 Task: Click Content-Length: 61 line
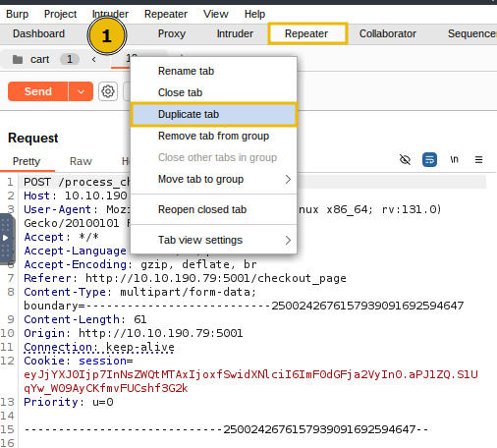(85, 319)
